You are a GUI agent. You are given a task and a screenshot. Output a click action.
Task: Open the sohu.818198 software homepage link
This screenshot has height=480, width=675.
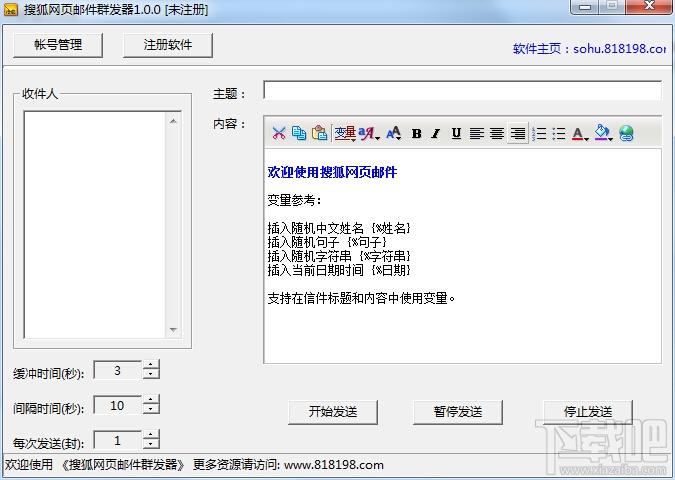(589, 49)
